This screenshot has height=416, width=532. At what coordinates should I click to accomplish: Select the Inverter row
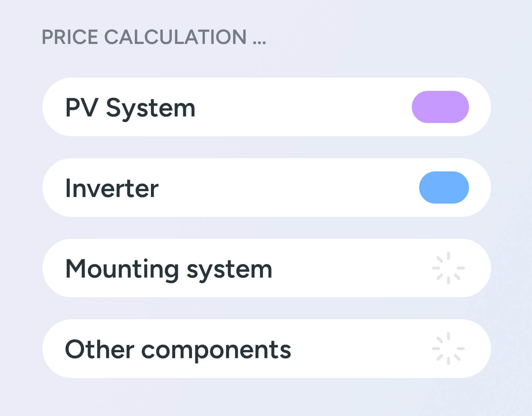[x=266, y=187]
